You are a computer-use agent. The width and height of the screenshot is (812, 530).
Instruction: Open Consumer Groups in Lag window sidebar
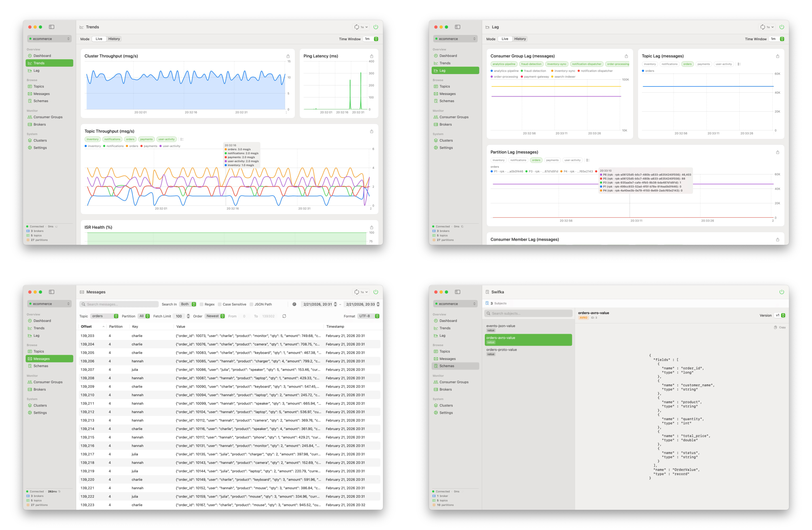[455, 117]
